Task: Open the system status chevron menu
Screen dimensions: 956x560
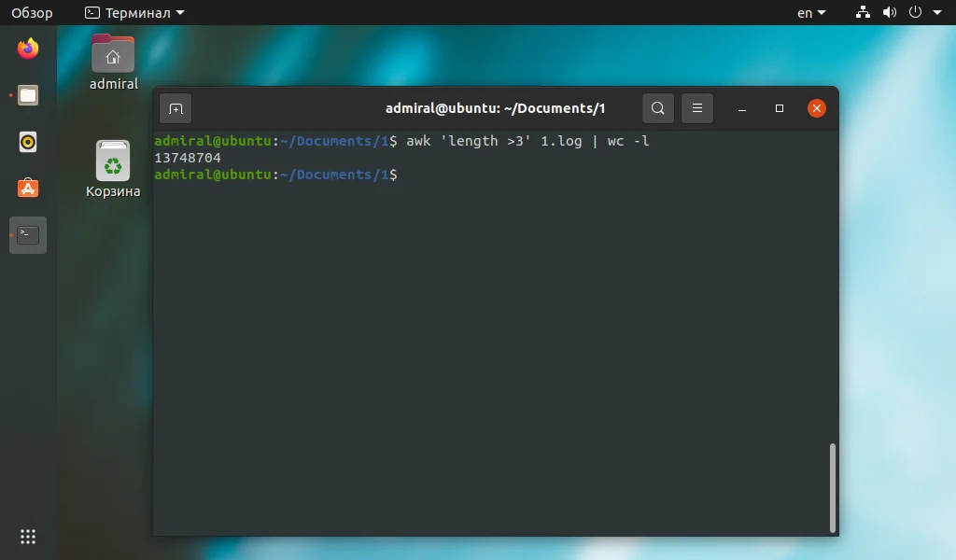Action: click(x=938, y=12)
